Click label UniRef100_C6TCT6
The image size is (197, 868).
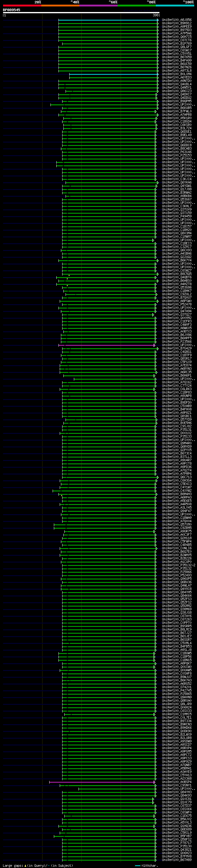(177, 40)
